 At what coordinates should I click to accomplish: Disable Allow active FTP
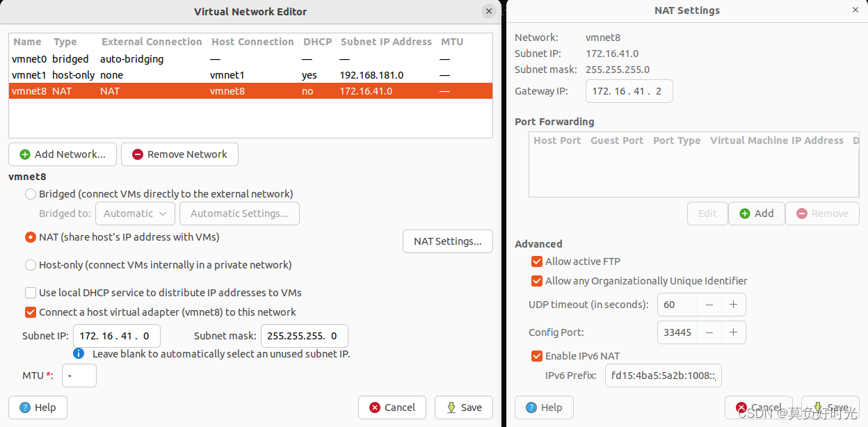click(537, 261)
